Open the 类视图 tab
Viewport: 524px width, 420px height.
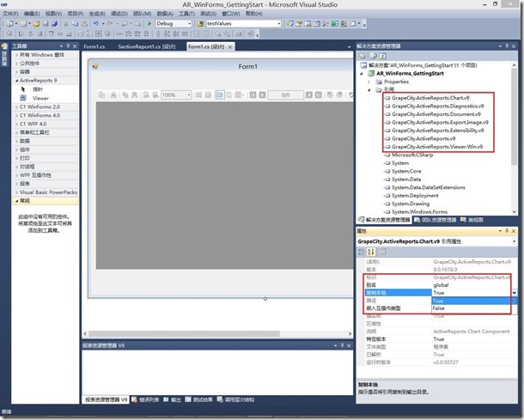(472, 220)
